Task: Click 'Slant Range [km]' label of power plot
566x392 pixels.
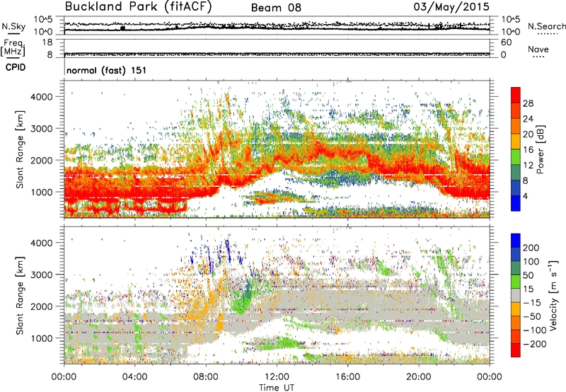Action: pos(20,149)
